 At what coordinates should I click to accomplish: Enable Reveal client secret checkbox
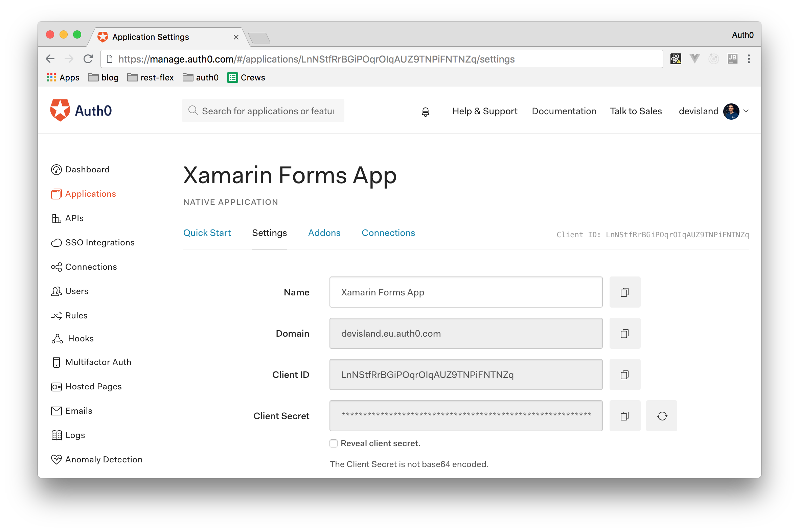[x=334, y=443]
